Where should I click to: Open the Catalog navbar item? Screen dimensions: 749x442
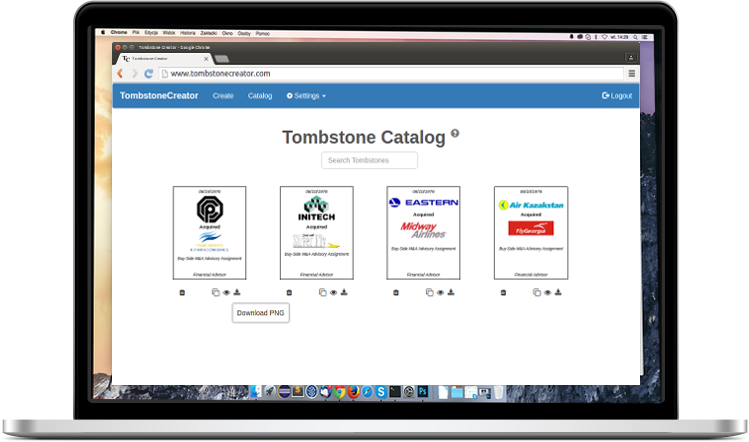click(x=260, y=96)
